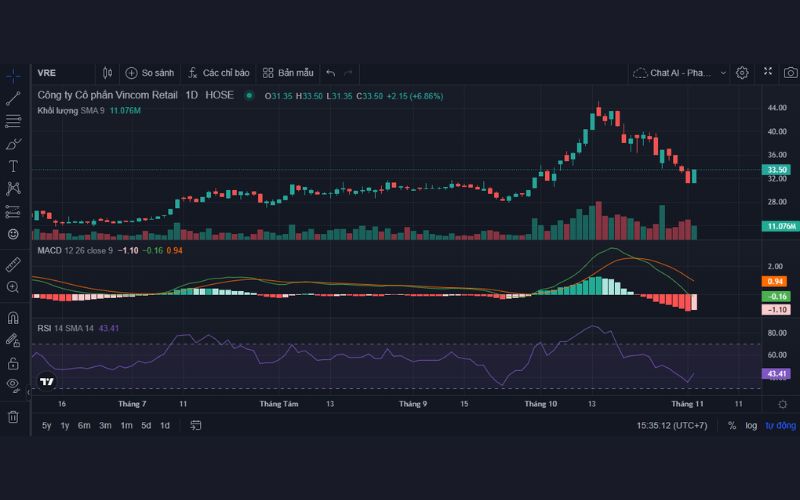Open the emoji icons tool
800x500 pixels.
pyautogui.click(x=13, y=233)
